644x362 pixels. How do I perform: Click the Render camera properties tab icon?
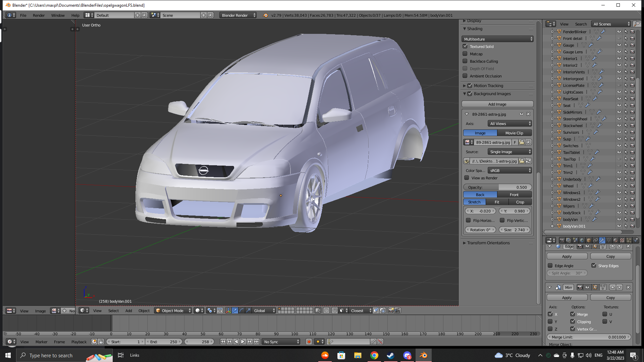coord(562,240)
